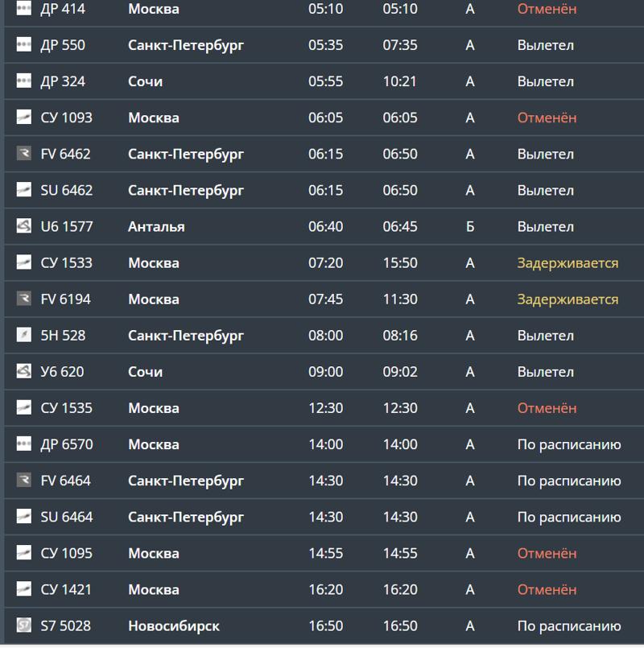Open flight number СУ 1421 to Москва
The image size is (644, 648).
(66, 589)
